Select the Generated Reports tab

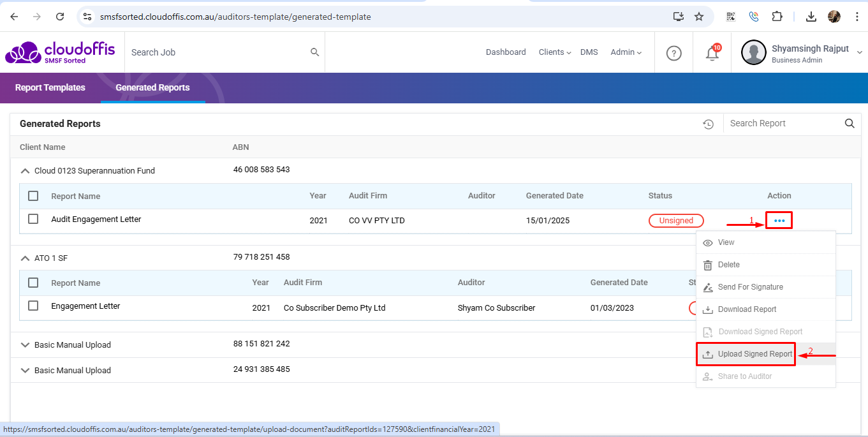point(153,88)
